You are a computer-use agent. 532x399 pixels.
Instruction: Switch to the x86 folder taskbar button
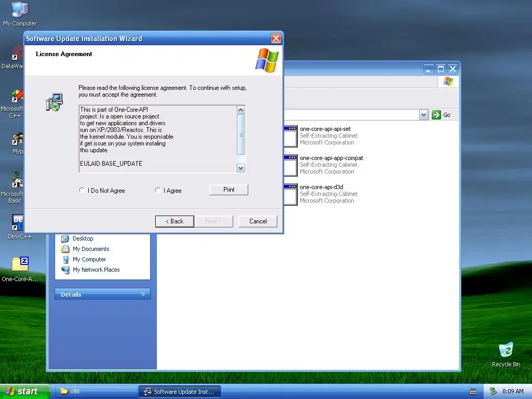click(x=96, y=392)
